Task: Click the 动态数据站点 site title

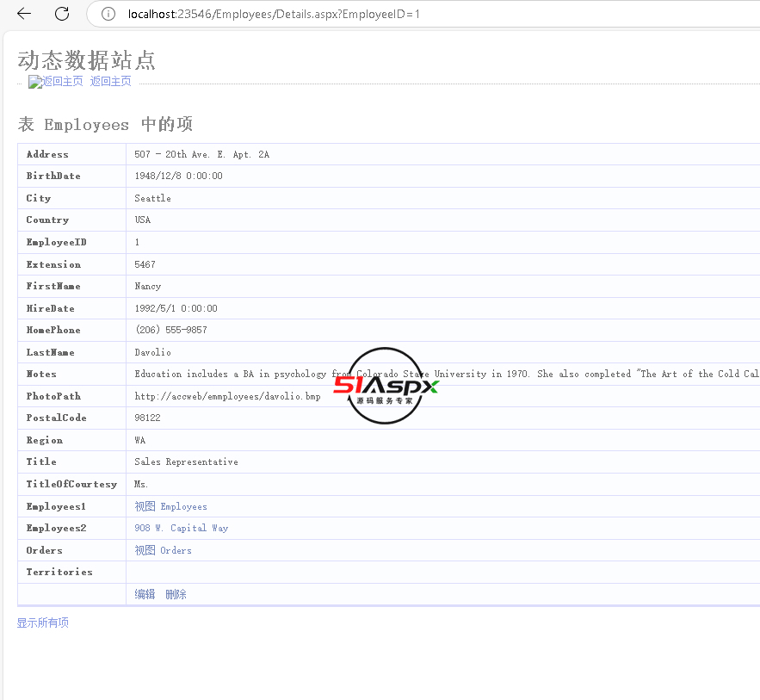Action: click(x=86, y=60)
